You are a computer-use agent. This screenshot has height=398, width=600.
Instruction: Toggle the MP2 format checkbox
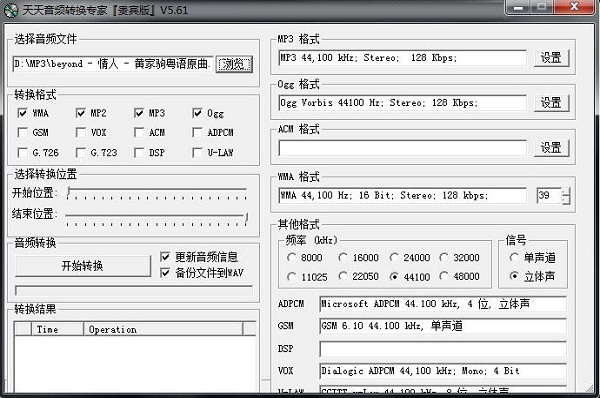(x=81, y=113)
